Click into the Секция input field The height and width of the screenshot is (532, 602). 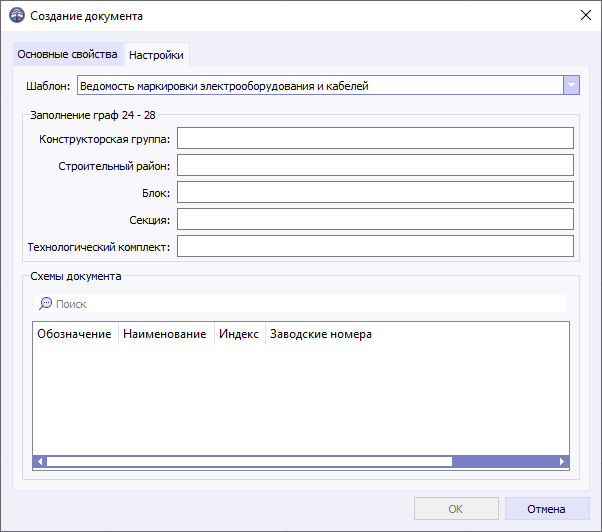pos(375,219)
